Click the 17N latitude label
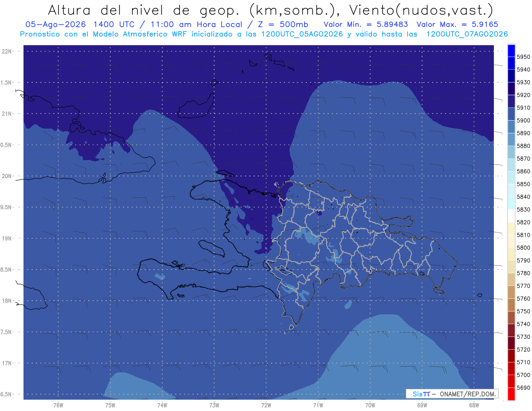Viewport: 532px width, 411px height. tap(7, 363)
